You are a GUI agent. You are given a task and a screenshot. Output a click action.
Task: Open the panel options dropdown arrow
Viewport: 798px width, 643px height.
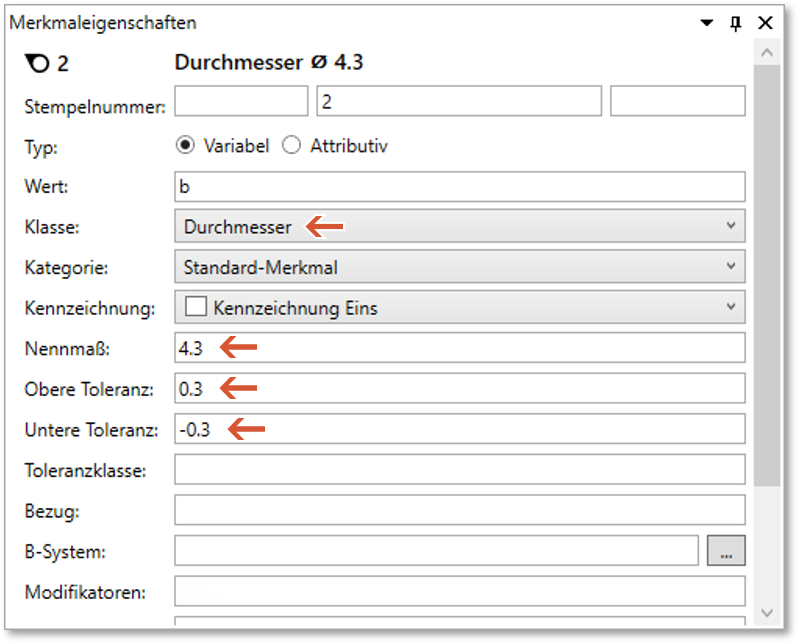click(707, 22)
